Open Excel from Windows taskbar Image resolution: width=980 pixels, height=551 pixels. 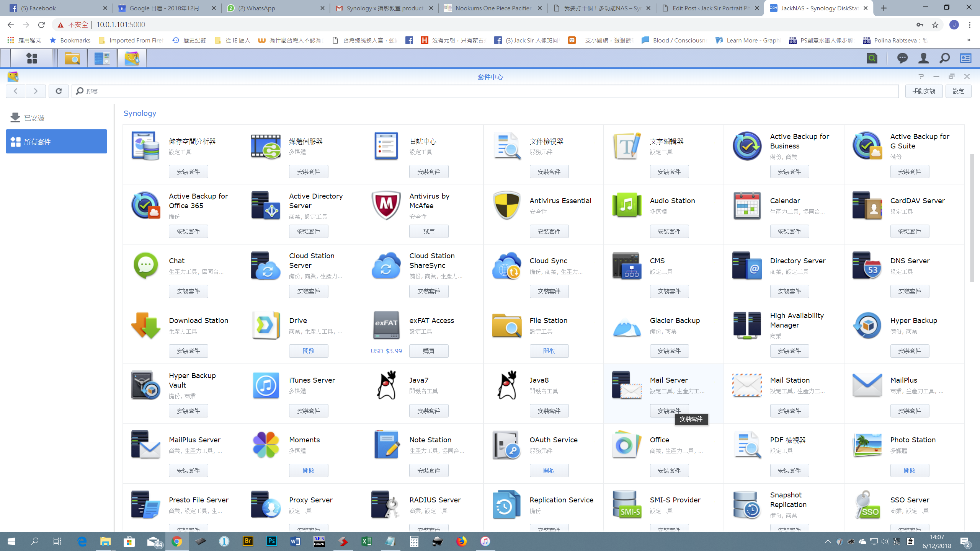(366, 541)
